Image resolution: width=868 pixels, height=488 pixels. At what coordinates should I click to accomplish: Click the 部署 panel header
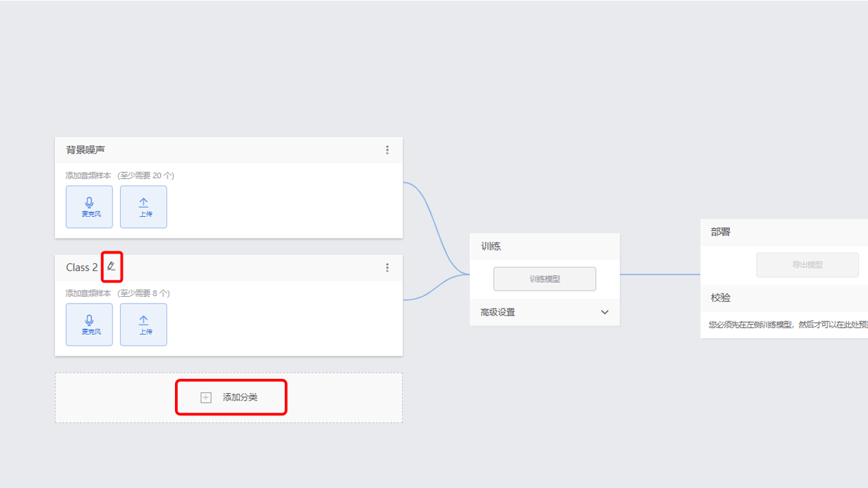[720, 232]
